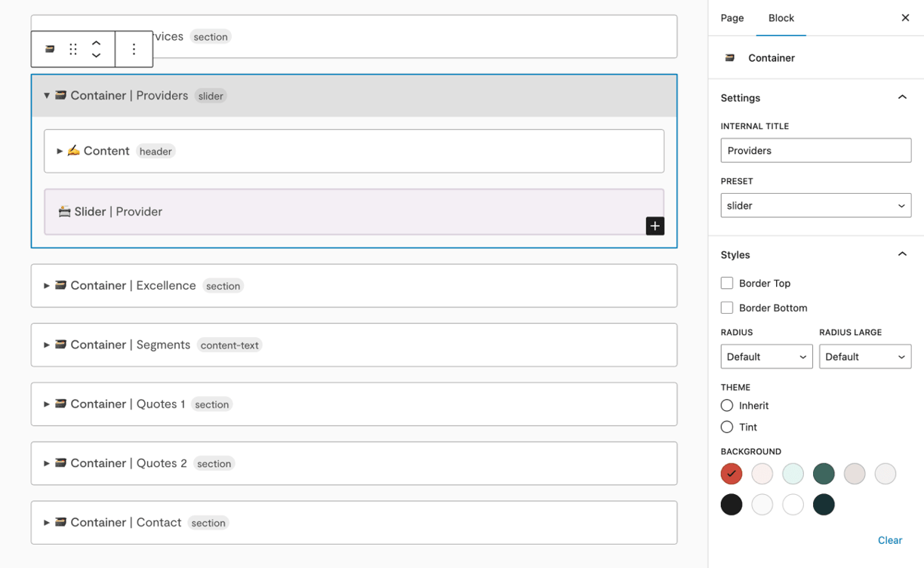
Task: Select the dark teal background swatch
Action: (824, 505)
